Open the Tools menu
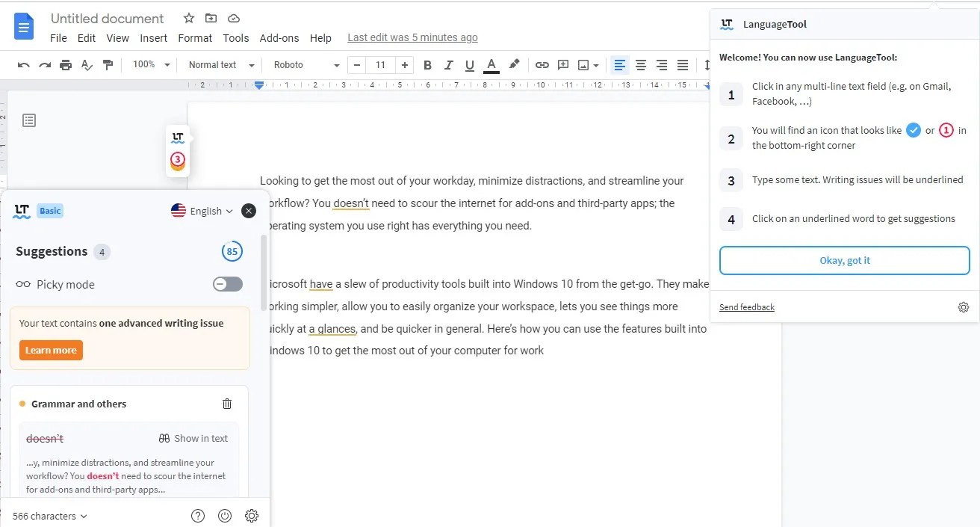980x527 pixels. [235, 37]
